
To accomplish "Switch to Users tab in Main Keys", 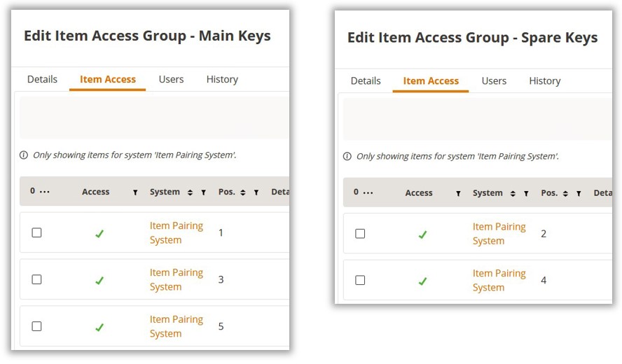I will [x=171, y=79].
